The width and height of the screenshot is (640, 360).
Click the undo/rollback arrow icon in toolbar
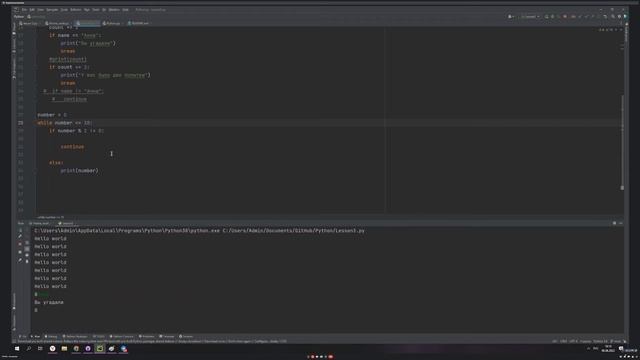pos(605,17)
